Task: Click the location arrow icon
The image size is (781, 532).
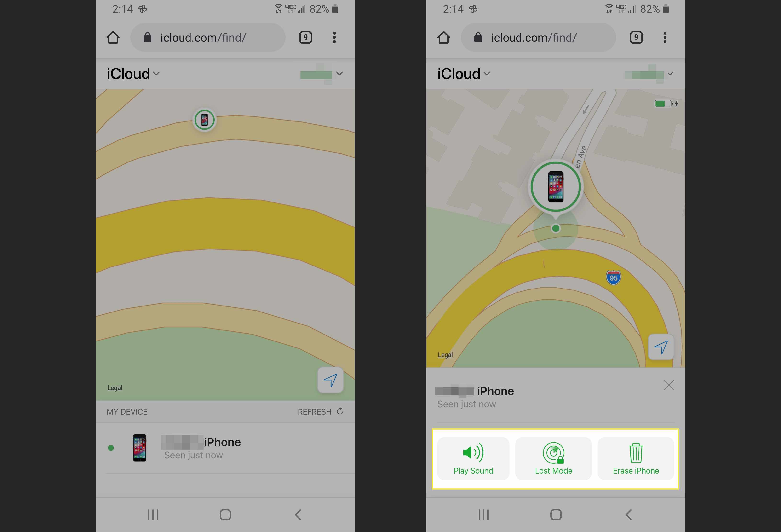Action: pos(660,347)
